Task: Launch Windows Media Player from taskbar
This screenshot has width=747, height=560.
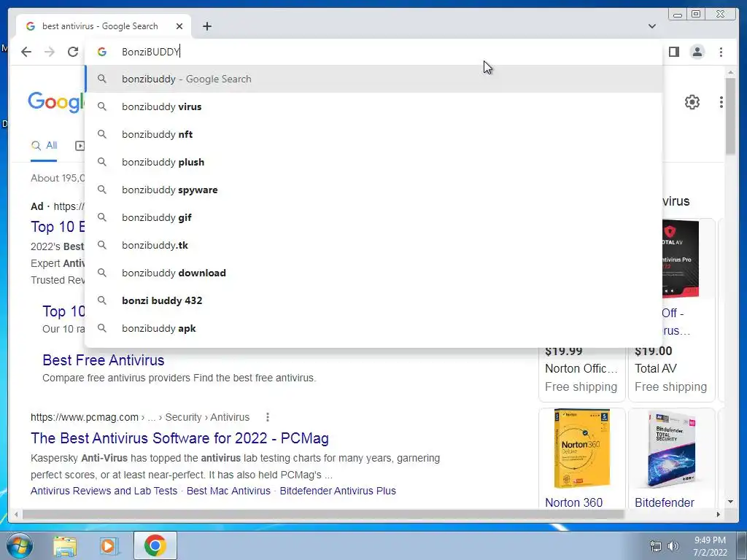Action: [x=108, y=545]
